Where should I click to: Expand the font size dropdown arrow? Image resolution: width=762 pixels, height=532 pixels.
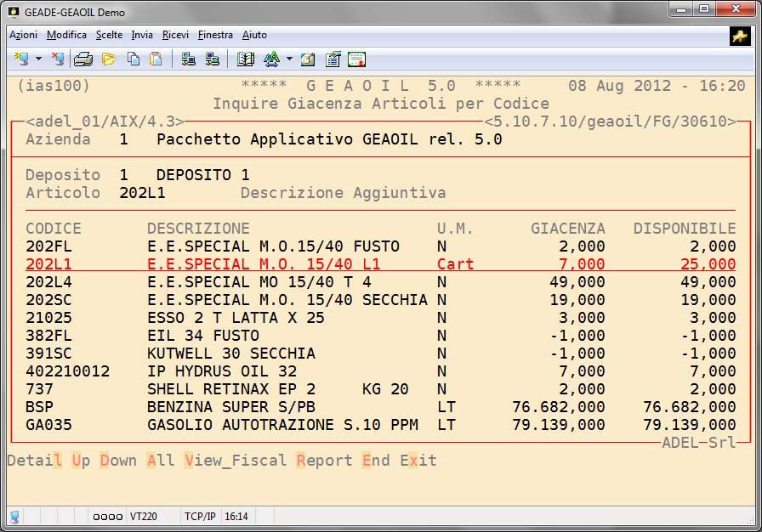(x=289, y=59)
